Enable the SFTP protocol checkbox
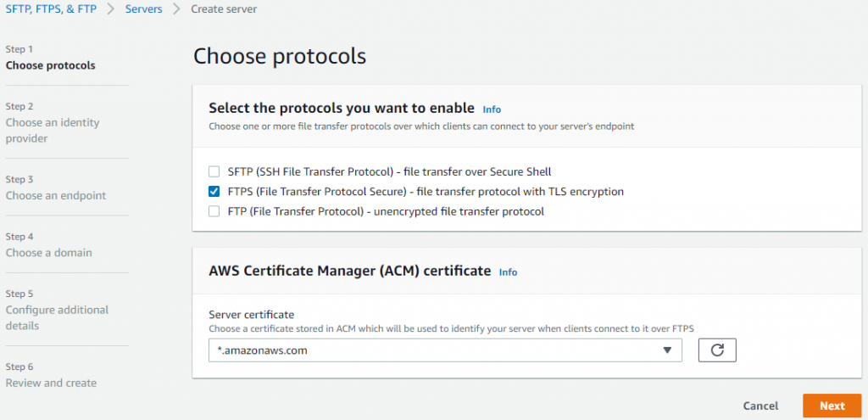The width and height of the screenshot is (868, 420). 214,171
